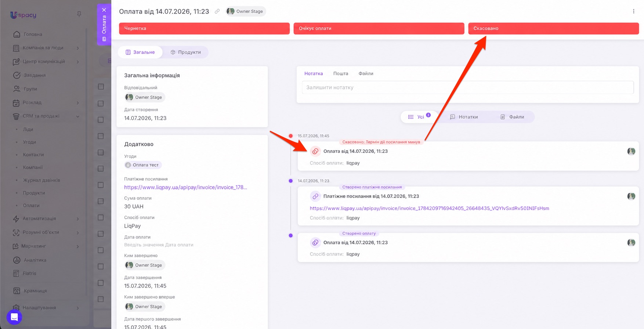The height and width of the screenshot is (329, 644).
Task: Expand Компанія та люди menu chevron
Action: pyautogui.click(x=78, y=48)
